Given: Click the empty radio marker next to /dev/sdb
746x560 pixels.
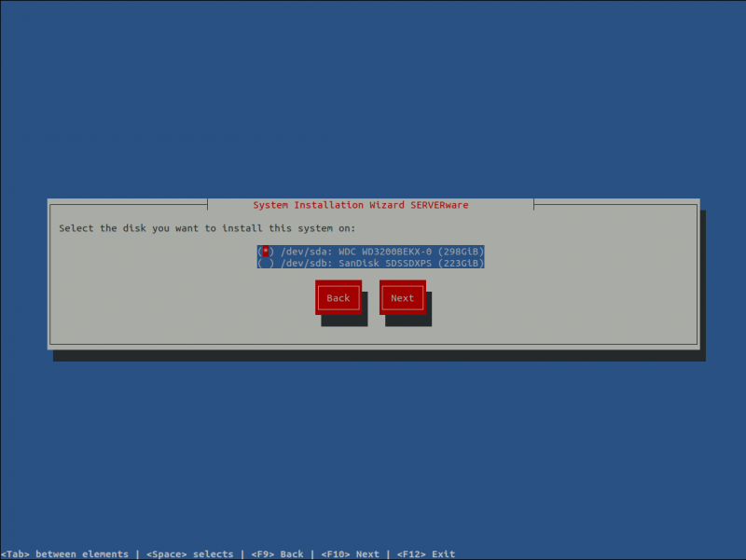Looking at the screenshot, I should (264, 262).
